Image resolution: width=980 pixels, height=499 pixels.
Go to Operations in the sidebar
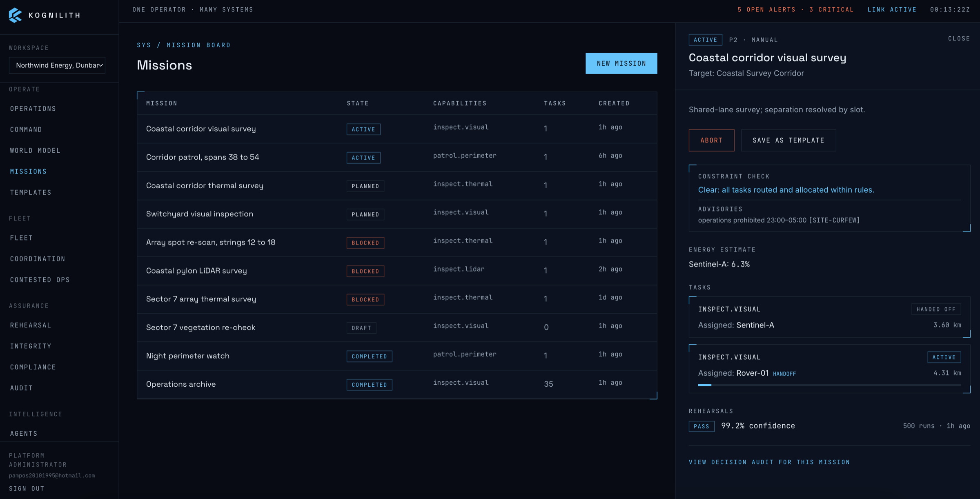coord(33,109)
